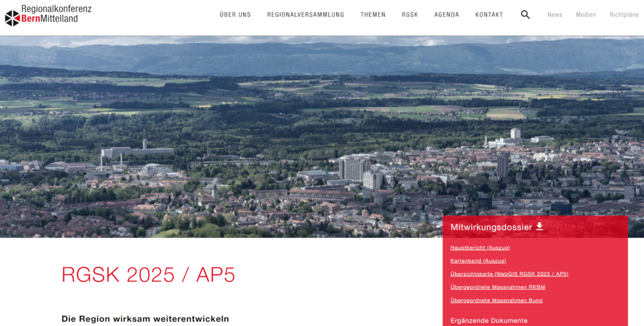Navigate to KONTAKT
This screenshot has height=326, width=644.
[x=489, y=15]
